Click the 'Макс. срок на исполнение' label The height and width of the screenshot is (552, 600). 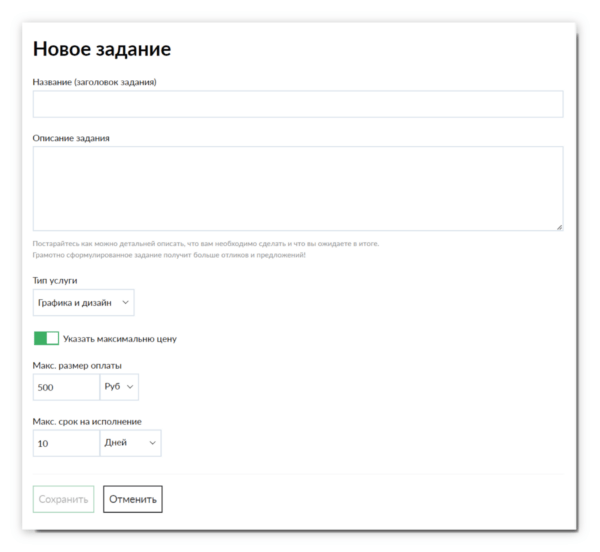coord(87,422)
